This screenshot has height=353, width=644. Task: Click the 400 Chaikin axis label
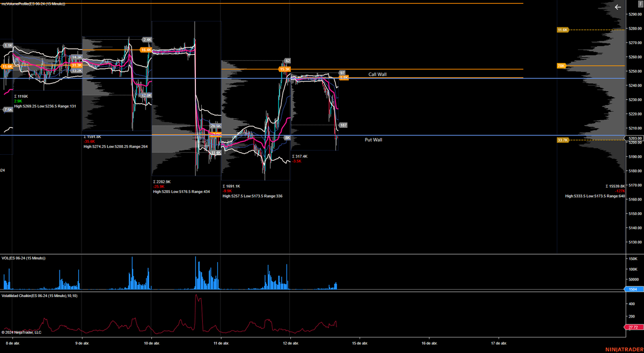(x=632, y=304)
